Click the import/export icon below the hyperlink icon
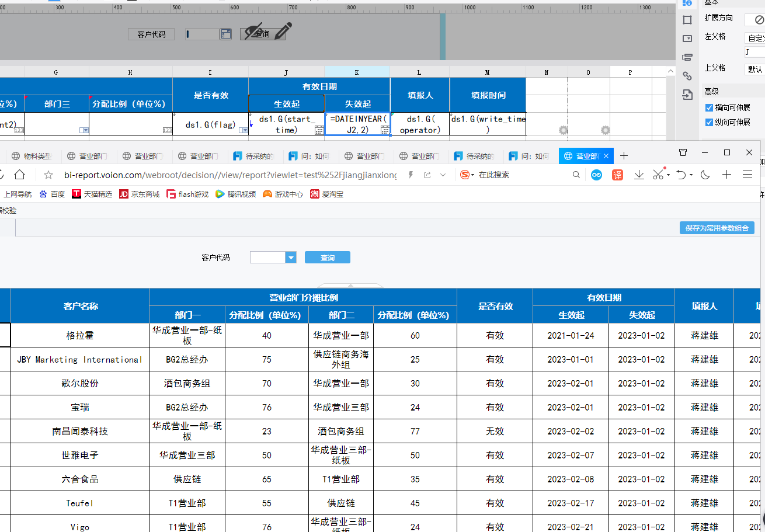This screenshot has width=765, height=532. [687, 95]
